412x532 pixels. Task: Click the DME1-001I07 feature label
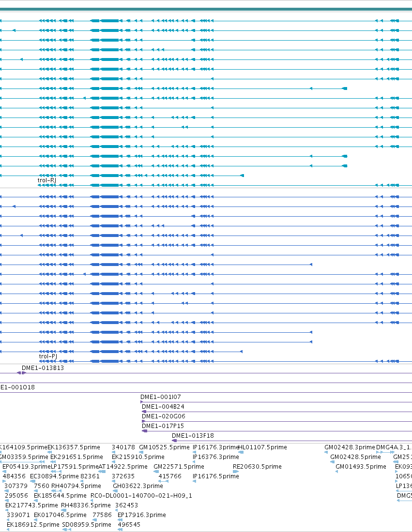pos(161,397)
